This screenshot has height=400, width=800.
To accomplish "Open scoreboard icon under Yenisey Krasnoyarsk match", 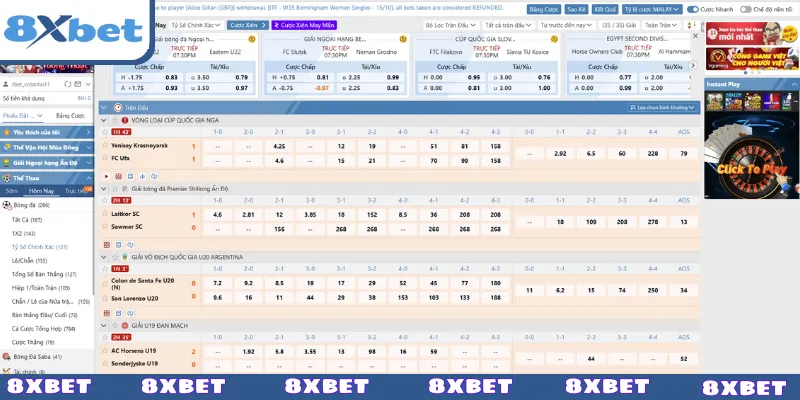I will click(131, 176).
